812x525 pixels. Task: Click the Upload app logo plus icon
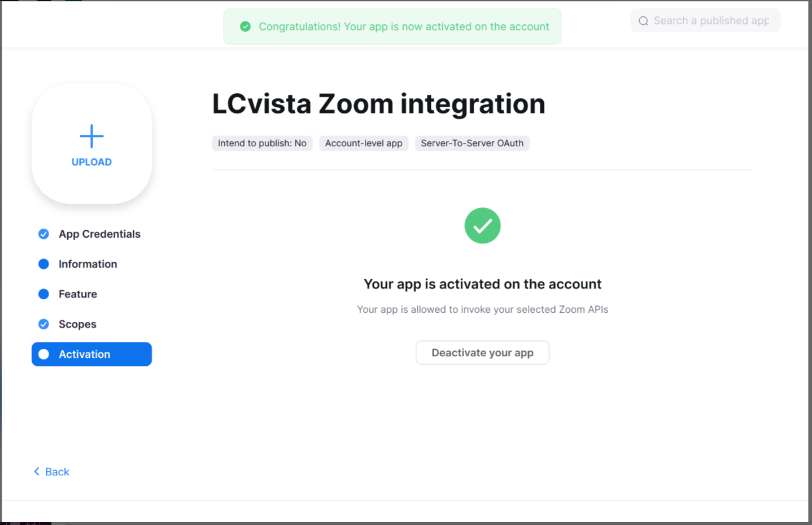pos(91,136)
